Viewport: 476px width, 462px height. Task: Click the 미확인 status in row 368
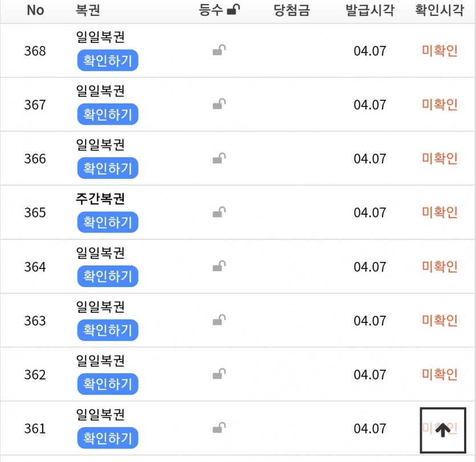click(x=440, y=51)
